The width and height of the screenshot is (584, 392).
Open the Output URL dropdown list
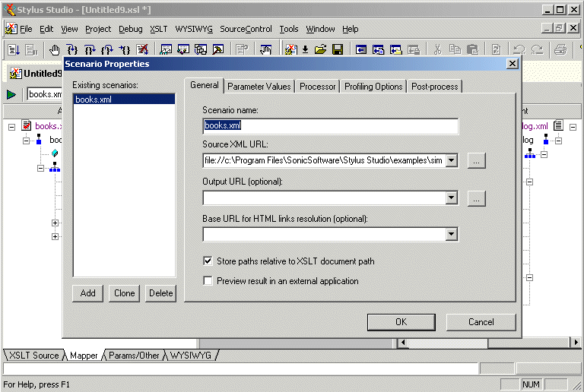click(x=451, y=198)
